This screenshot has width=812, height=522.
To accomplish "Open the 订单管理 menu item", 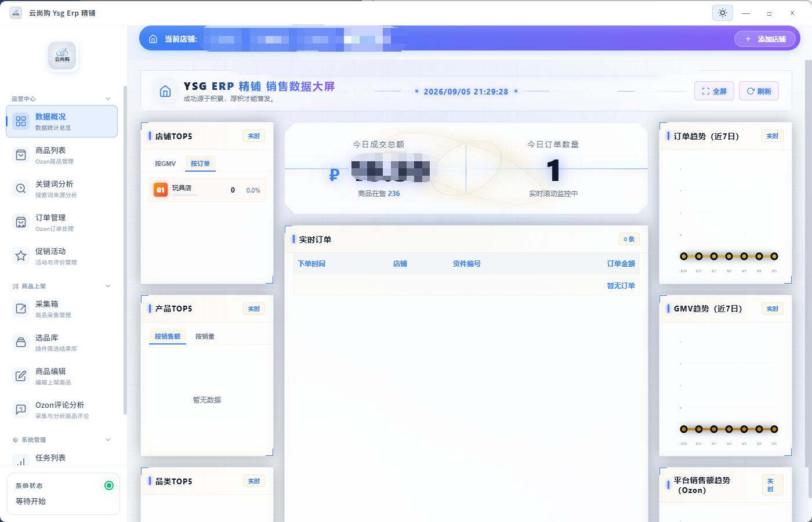I will coord(62,222).
